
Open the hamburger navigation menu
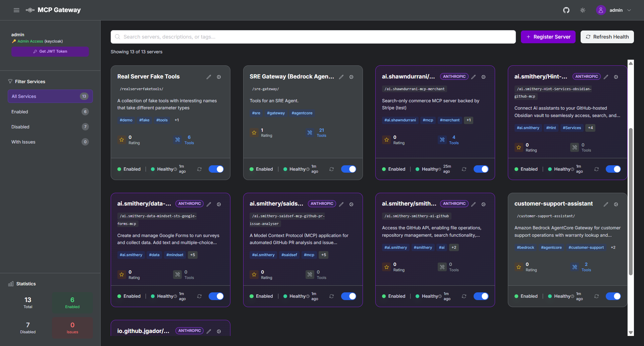pyautogui.click(x=16, y=10)
